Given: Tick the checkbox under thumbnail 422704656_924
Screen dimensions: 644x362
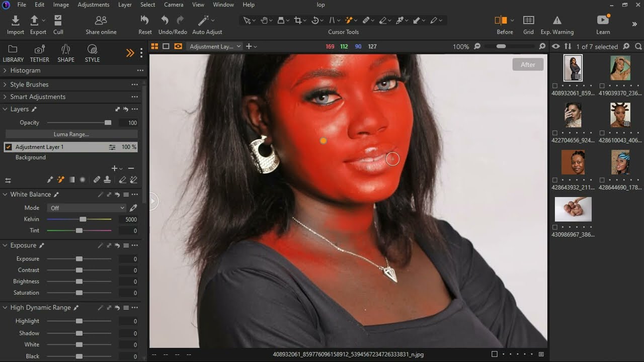Looking at the screenshot, I should point(555,133).
